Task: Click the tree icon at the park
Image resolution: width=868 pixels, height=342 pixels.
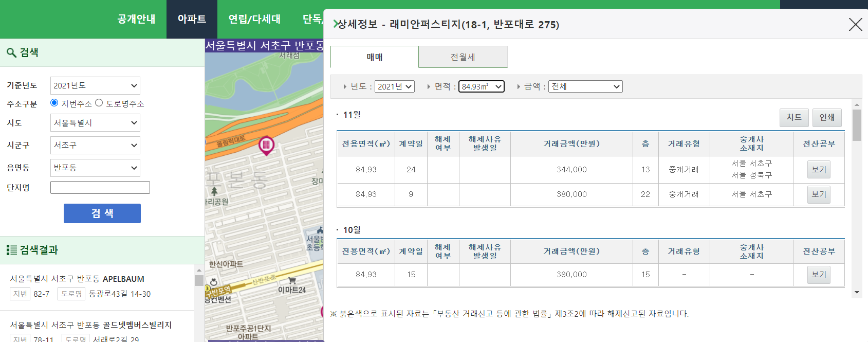Action: coord(214,191)
